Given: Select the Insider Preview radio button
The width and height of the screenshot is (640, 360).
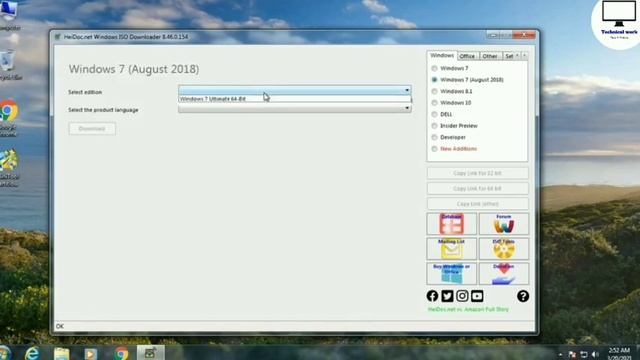Looking at the screenshot, I should (x=434, y=126).
